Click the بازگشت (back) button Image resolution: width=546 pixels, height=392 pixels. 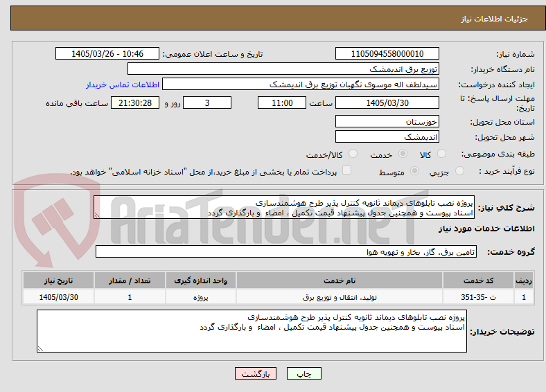point(256,373)
